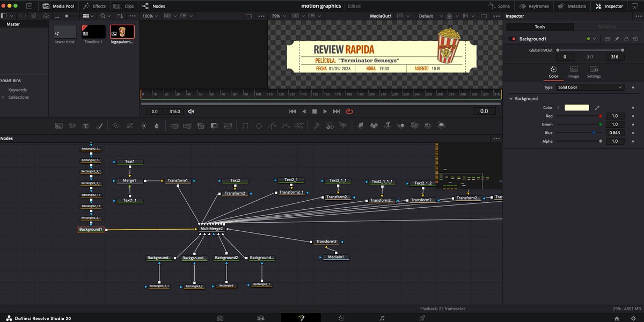This screenshot has width=644, height=322.
Task: Open the Spline editor button
Action: (x=499, y=6)
